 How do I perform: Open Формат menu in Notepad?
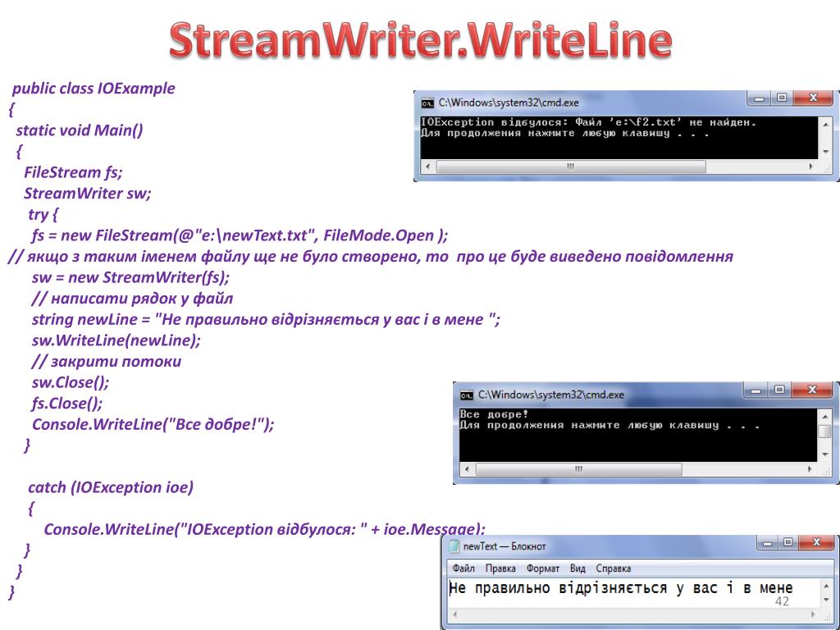[x=543, y=568]
